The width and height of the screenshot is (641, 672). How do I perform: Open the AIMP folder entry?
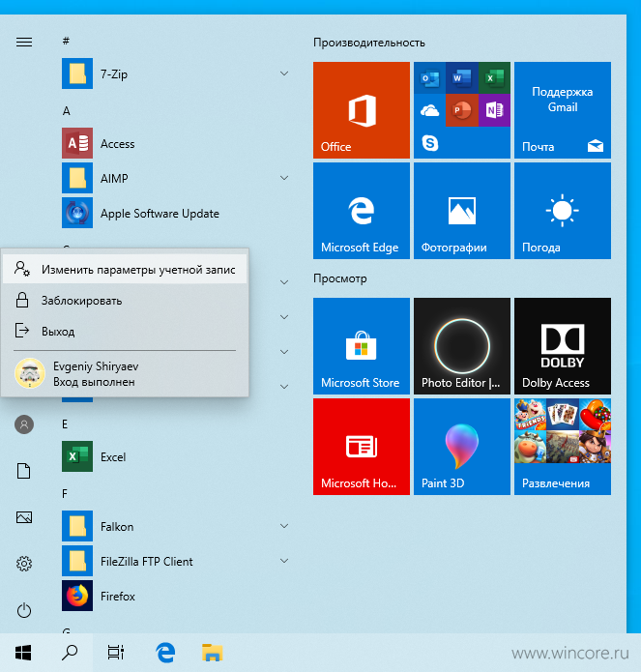tap(176, 178)
